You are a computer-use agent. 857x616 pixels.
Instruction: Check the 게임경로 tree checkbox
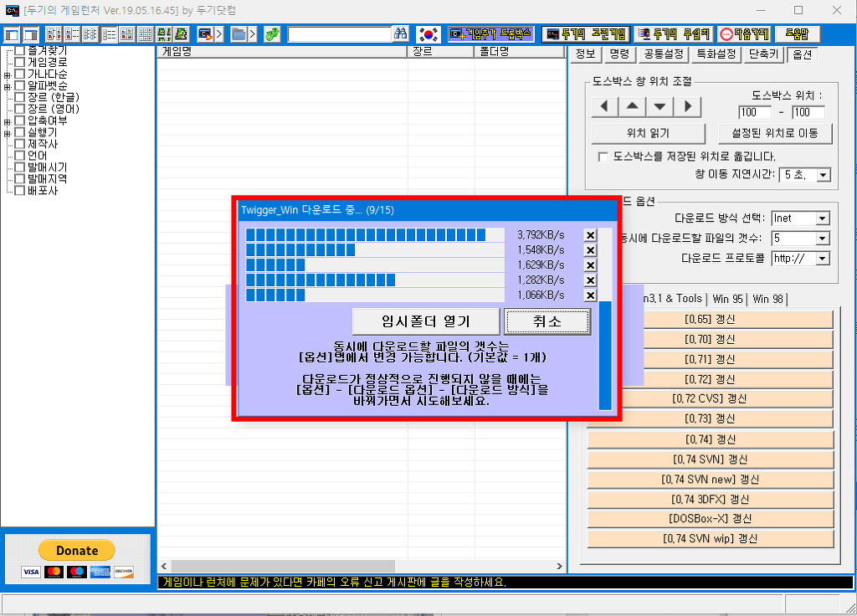[20, 62]
